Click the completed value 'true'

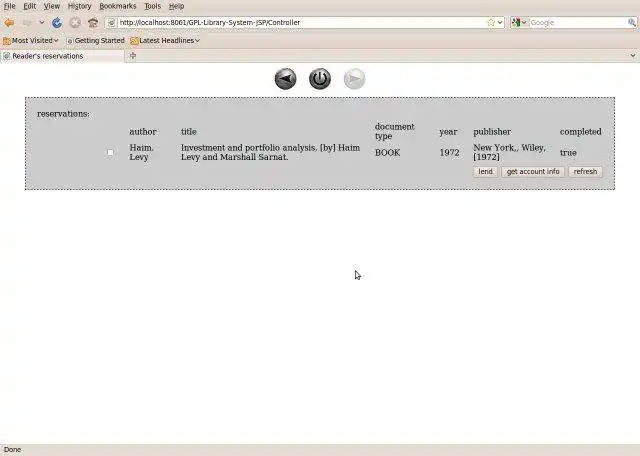click(568, 152)
